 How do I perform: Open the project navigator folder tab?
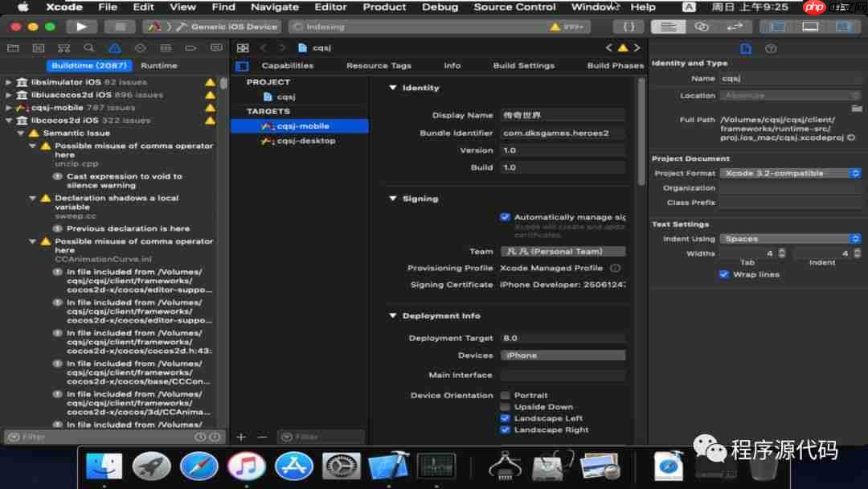click(13, 48)
